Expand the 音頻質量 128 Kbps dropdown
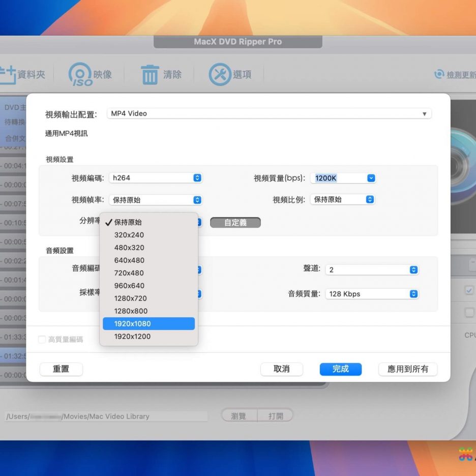476x476 pixels. tap(372, 294)
